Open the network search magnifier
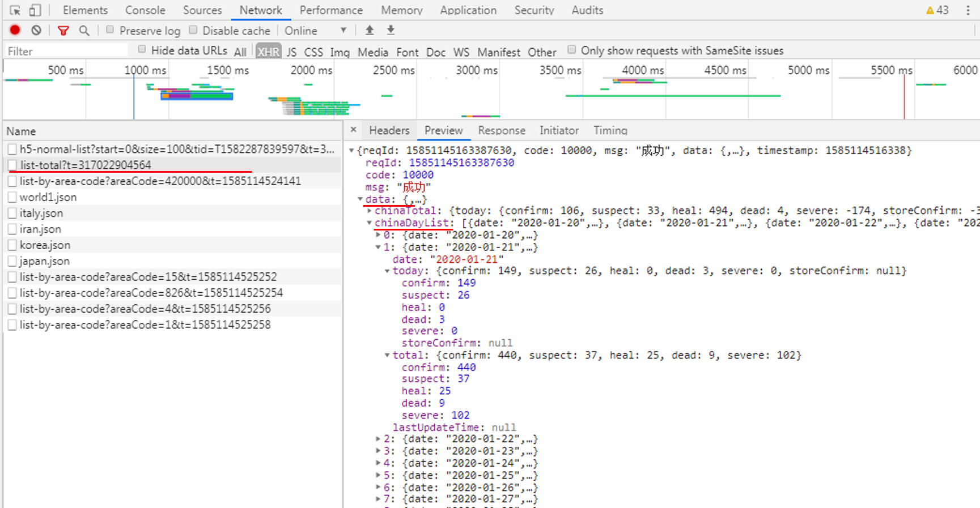 (x=84, y=31)
